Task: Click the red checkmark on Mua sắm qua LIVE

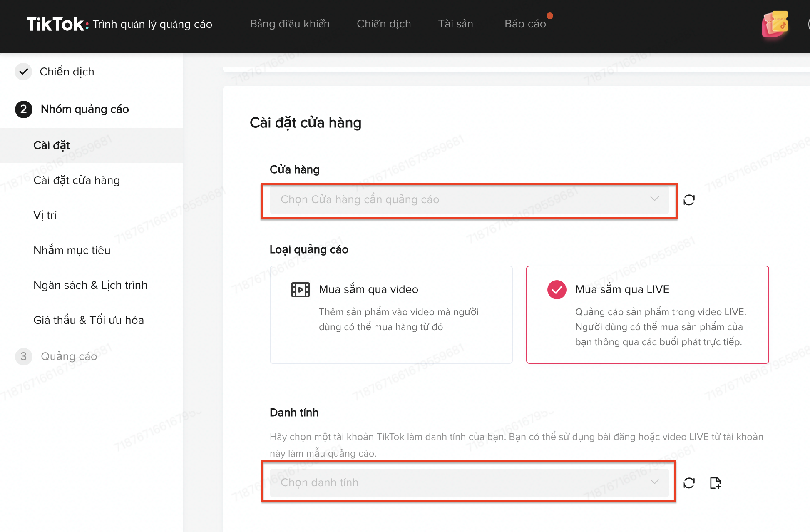Action: pyautogui.click(x=557, y=290)
